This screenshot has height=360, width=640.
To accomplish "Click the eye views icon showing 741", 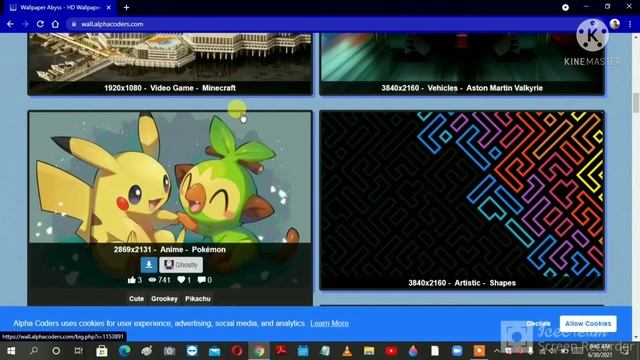I will point(152,280).
